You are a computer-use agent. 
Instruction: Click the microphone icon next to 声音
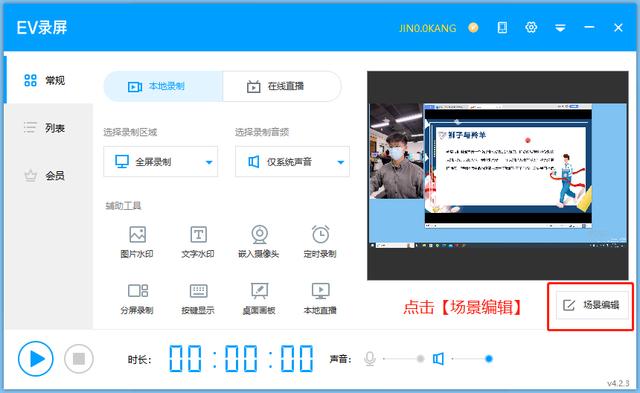click(x=370, y=359)
